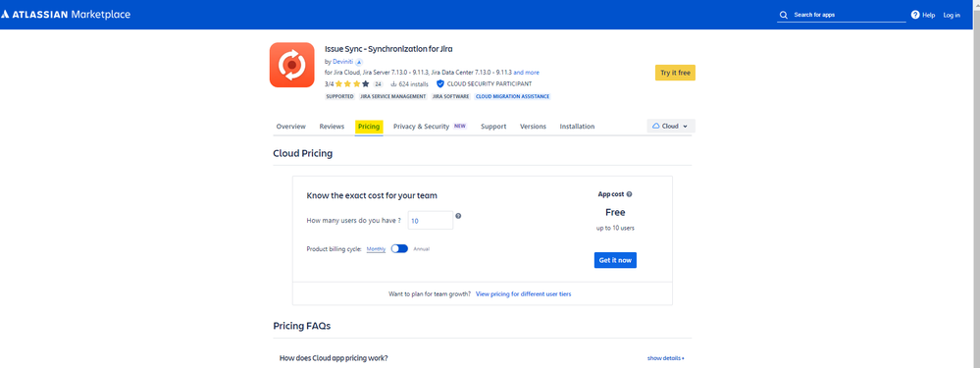Open the Support tab

click(x=493, y=127)
